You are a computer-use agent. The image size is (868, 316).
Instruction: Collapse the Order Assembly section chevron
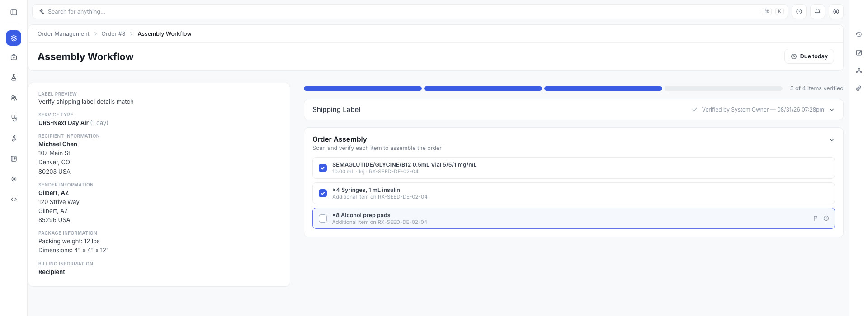(832, 140)
